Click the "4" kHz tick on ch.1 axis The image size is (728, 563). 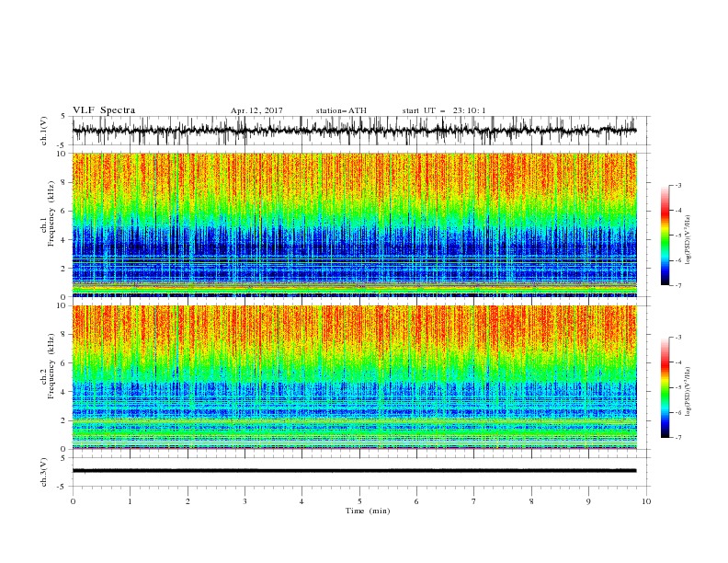(63, 240)
